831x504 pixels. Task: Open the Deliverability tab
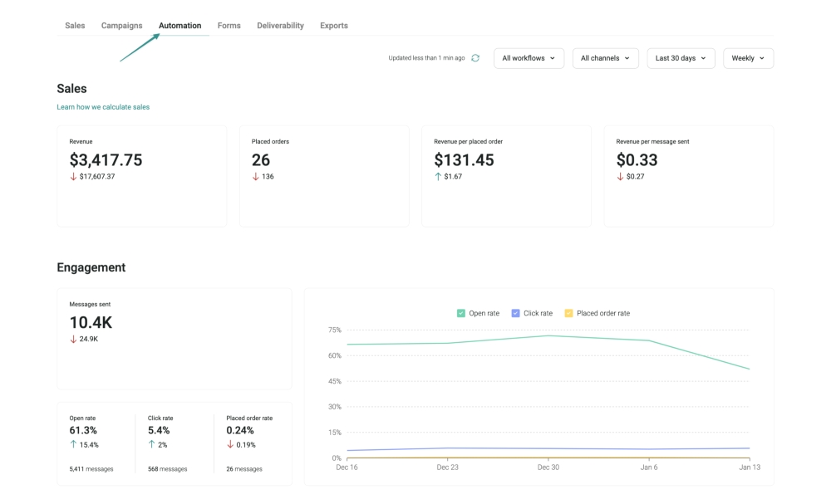click(280, 25)
